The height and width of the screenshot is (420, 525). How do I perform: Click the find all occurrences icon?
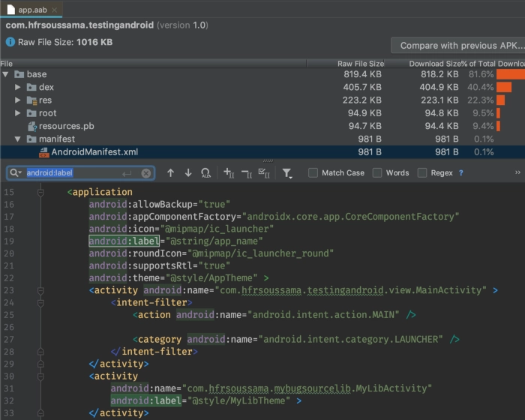(x=205, y=173)
